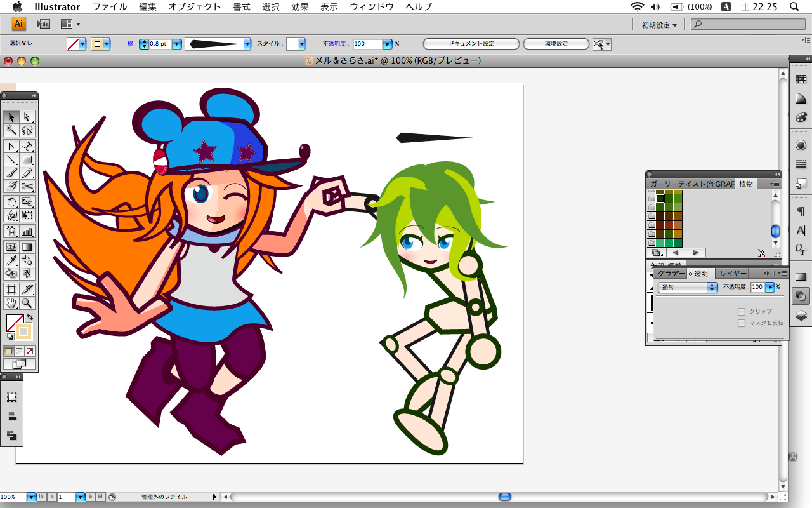The width and height of the screenshot is (812, 508).
Task: Open the 効果 menu
Action: pos(299,7)
